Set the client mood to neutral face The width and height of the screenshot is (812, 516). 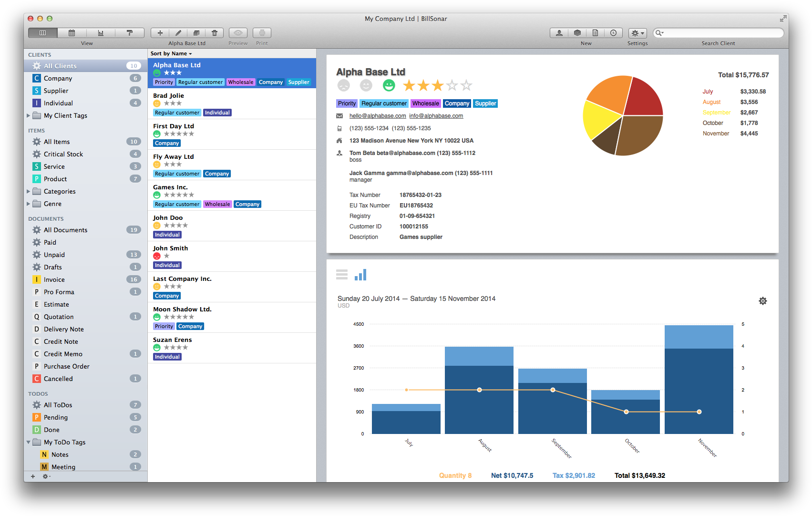point(366,85)
